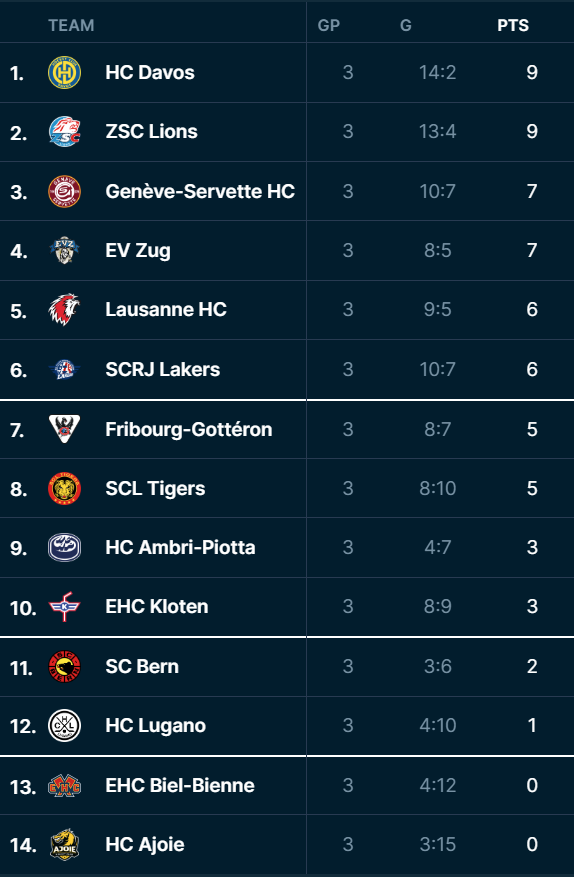
Task: Click the HC Davos team logo
Action: point(64,72)
